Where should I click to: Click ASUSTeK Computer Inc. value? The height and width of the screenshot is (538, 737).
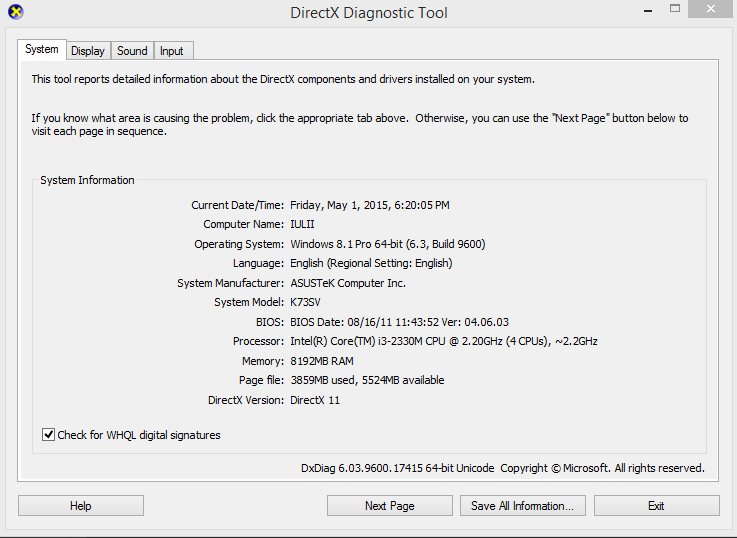coord(348,283)
